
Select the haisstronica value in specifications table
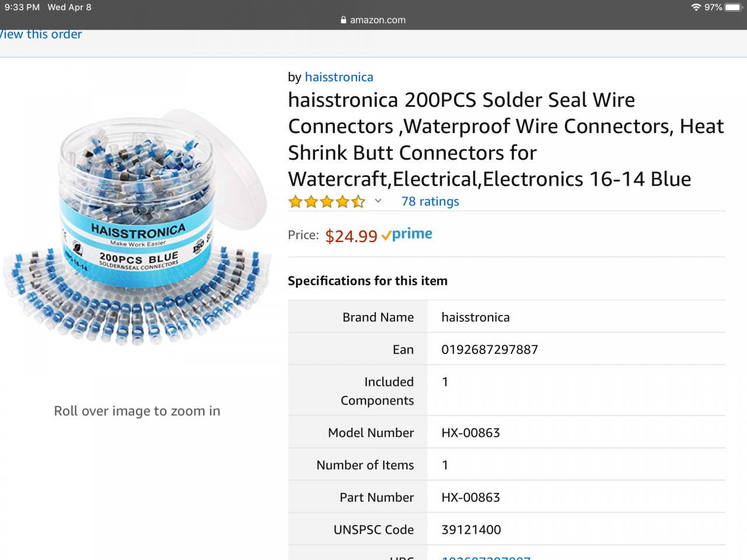[476, 317]
